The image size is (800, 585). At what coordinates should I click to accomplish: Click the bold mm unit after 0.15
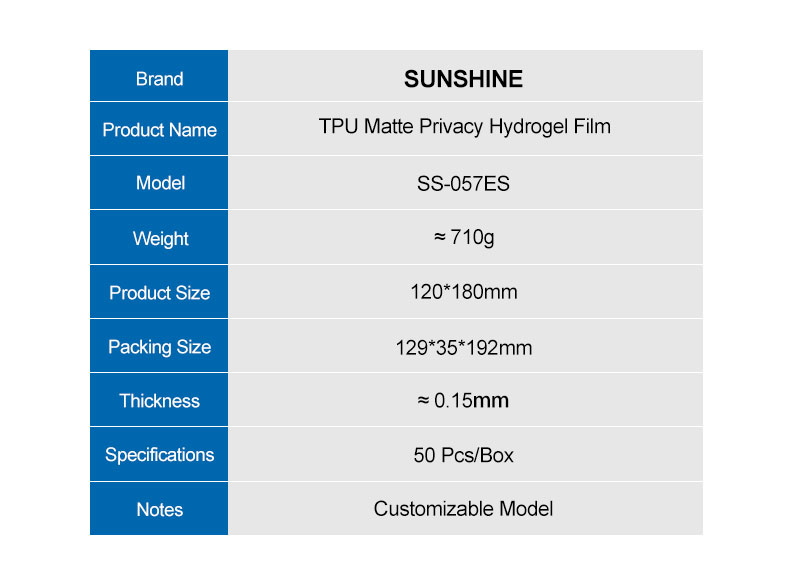click(491, 401)
